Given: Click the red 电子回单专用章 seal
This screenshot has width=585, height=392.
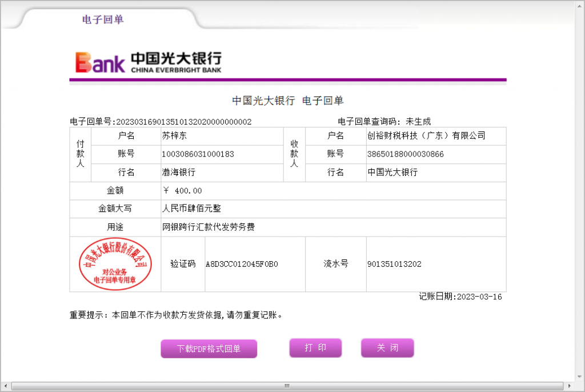Looking at the screenshot, I should tap(115, 264).
